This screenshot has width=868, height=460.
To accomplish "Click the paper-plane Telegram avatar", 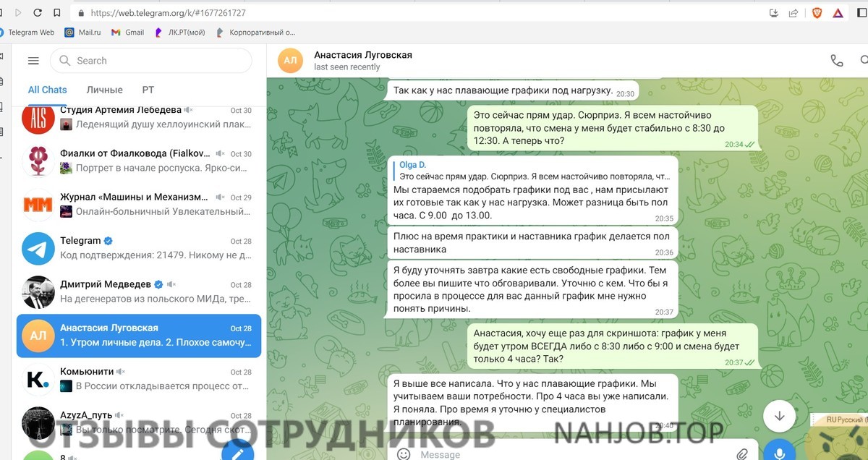I will point(38,248).
